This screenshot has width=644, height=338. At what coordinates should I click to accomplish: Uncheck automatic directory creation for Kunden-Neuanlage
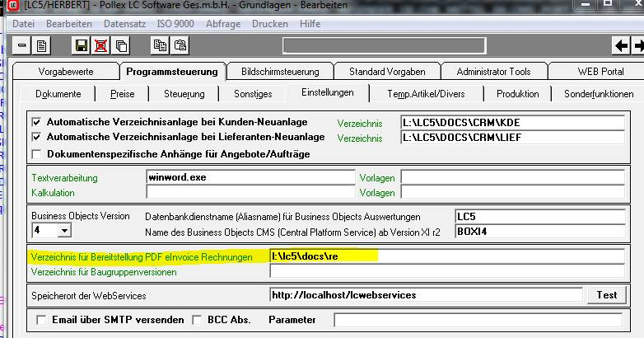36,121
